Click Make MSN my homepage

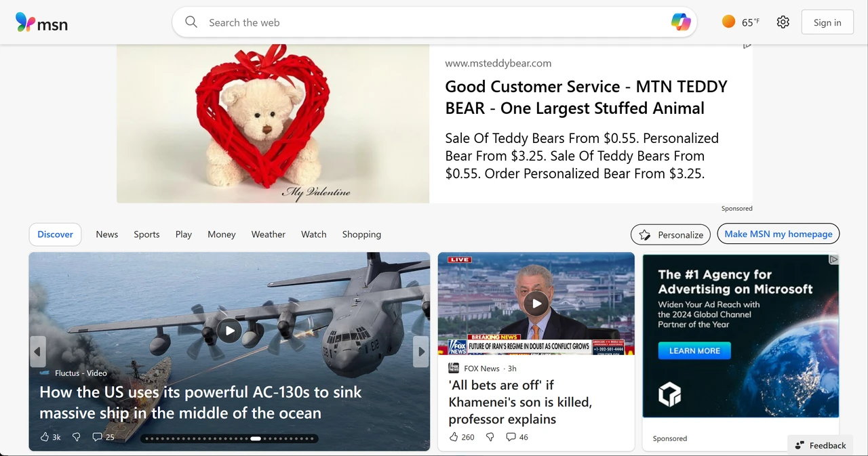[x=778, y=233]
